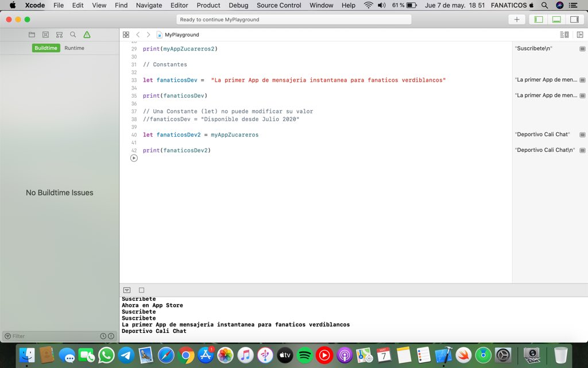
Task: Toggle the debug area visibility
Action: pos(557,20)
